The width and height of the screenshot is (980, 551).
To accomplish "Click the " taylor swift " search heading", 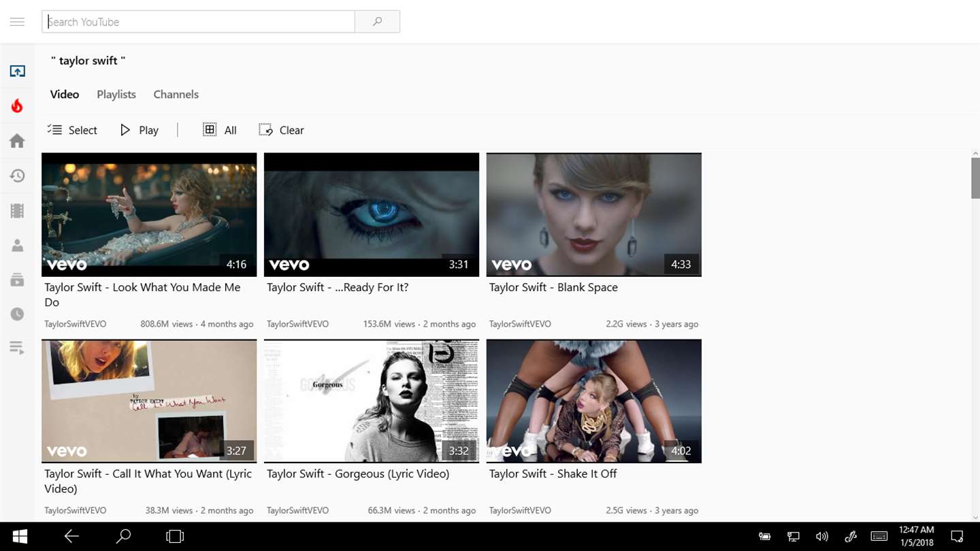I will pos(88,61).
